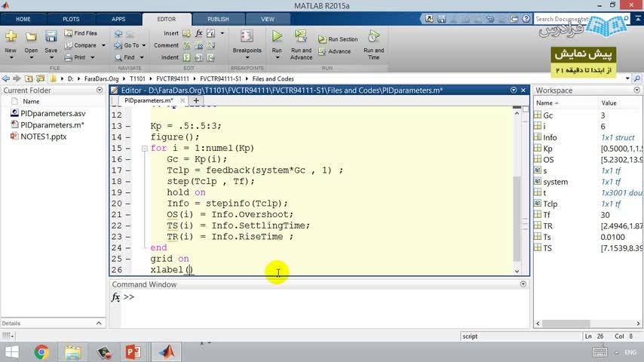Open the Find tool dropdown

[142, 57]
